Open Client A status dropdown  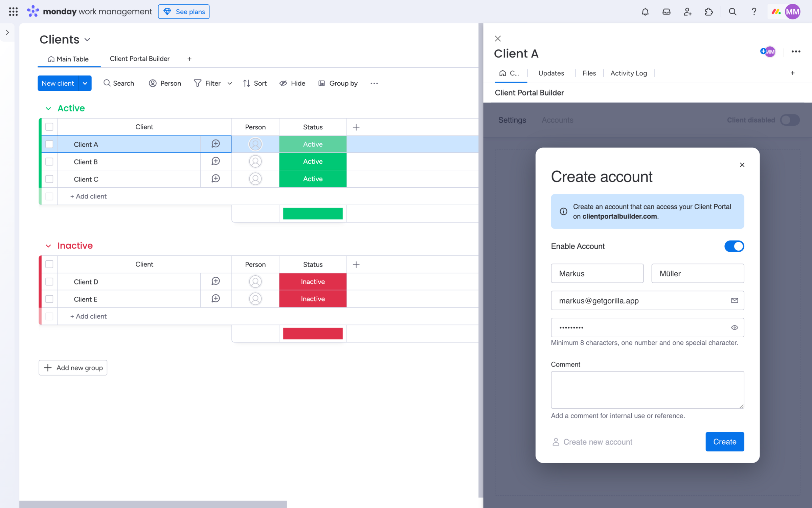(313, 144)
